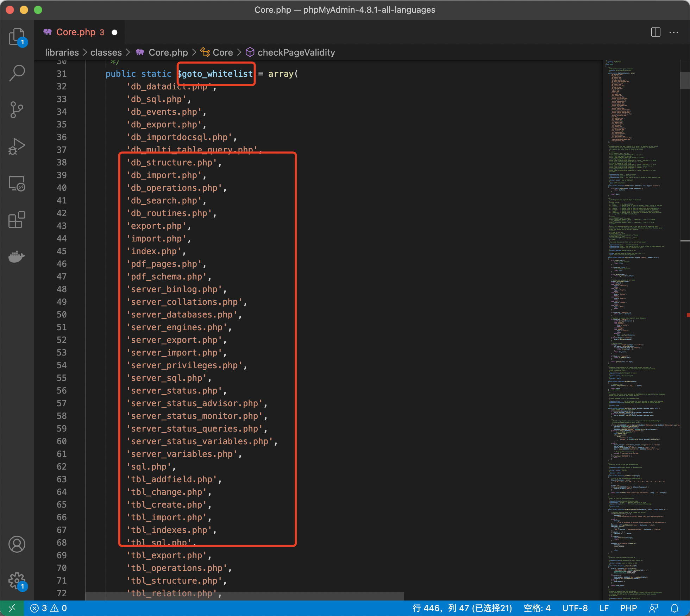This screenshot has width=690, height=616.
Task: Open the Docker view icon
Action: (17, 257)
